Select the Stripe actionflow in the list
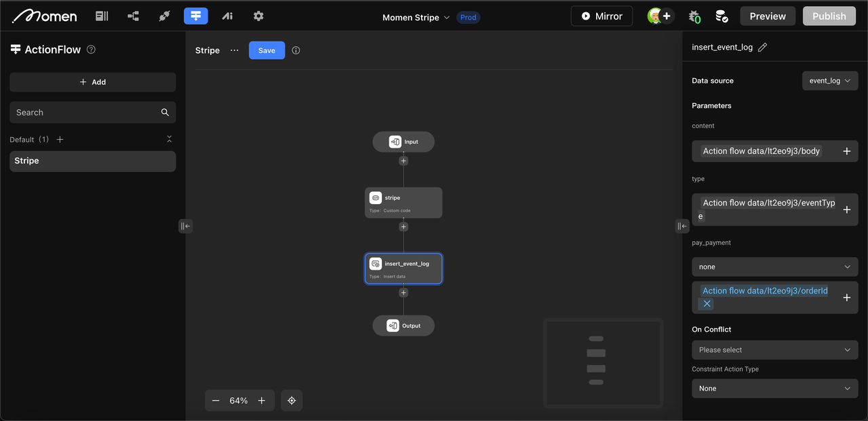 [93, 161]
